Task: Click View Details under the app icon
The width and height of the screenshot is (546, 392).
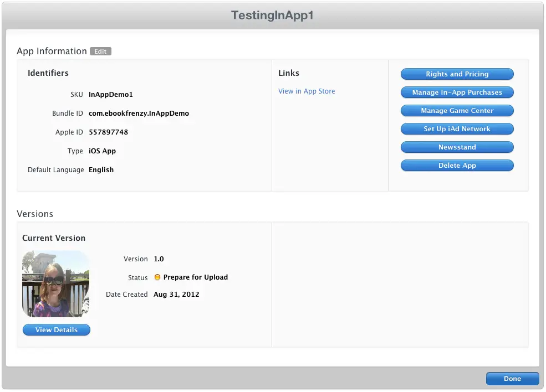Action: (x=56, y=330)
